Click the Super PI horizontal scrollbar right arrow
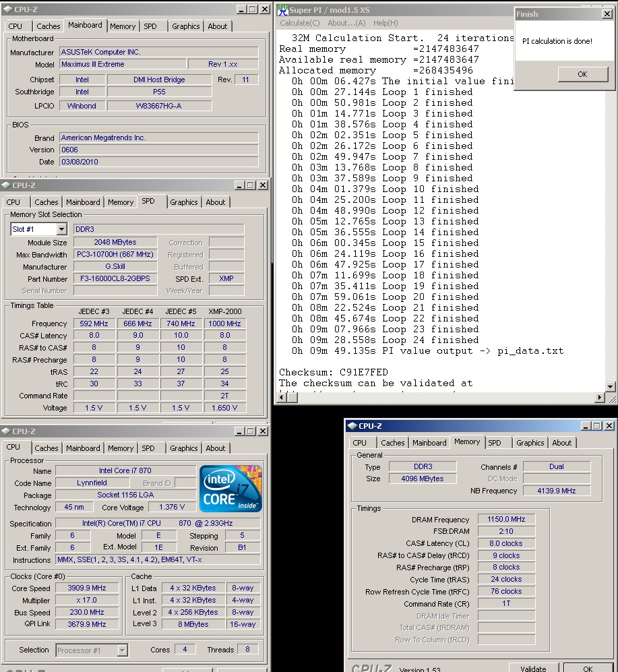 [x=600, y=398]
